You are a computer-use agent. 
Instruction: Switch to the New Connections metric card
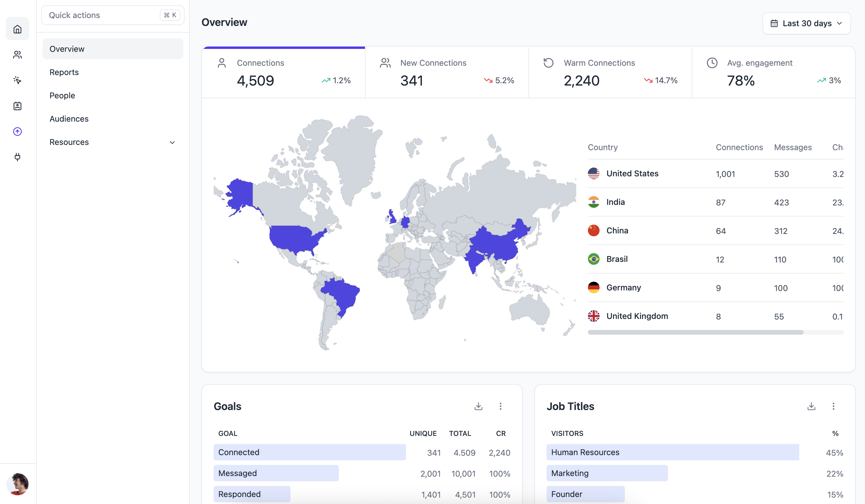[446, 72]
